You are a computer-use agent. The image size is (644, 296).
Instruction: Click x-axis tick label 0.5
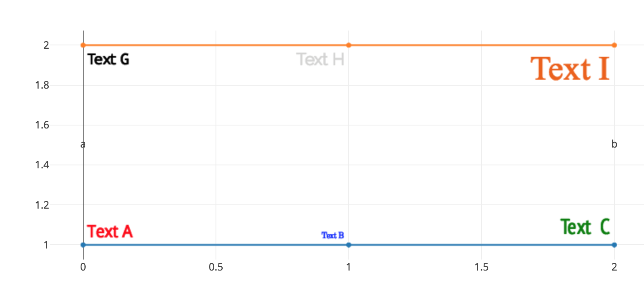pyautogui.click(x=216, y=267)
